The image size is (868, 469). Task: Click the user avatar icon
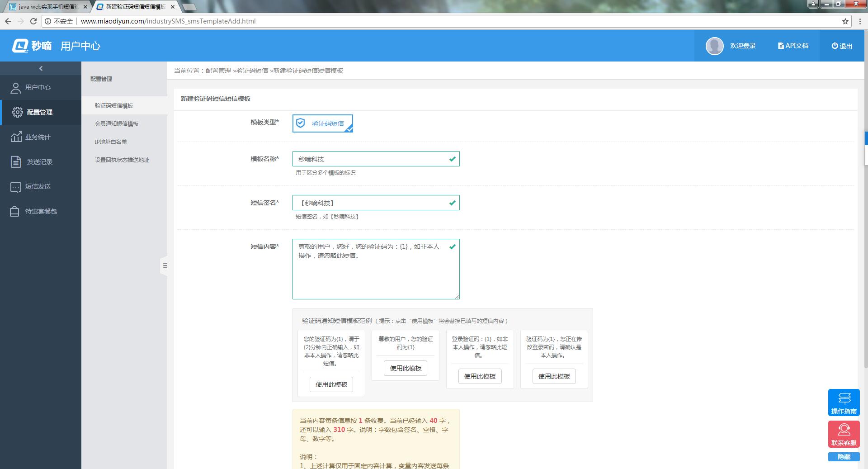[x=714, y=46]
